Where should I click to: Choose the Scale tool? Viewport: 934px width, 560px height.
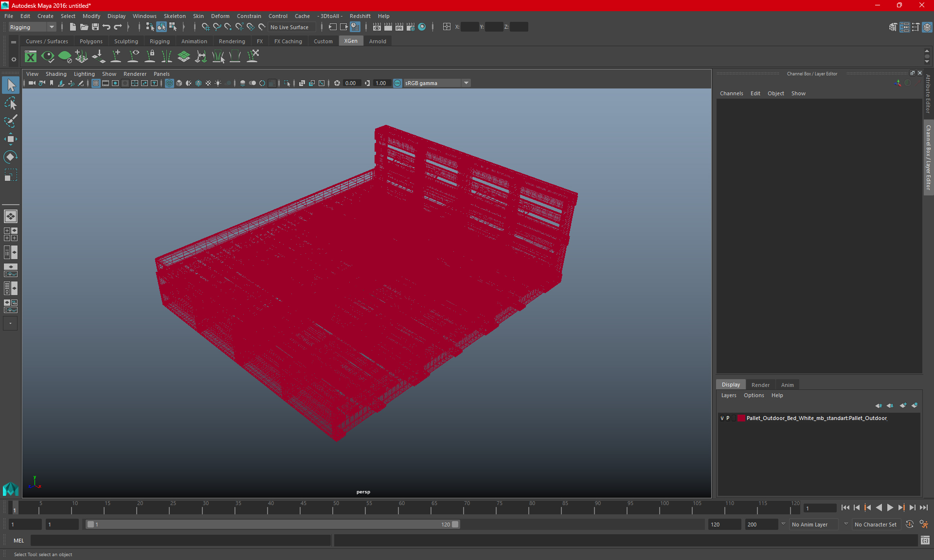click(11, 175)
